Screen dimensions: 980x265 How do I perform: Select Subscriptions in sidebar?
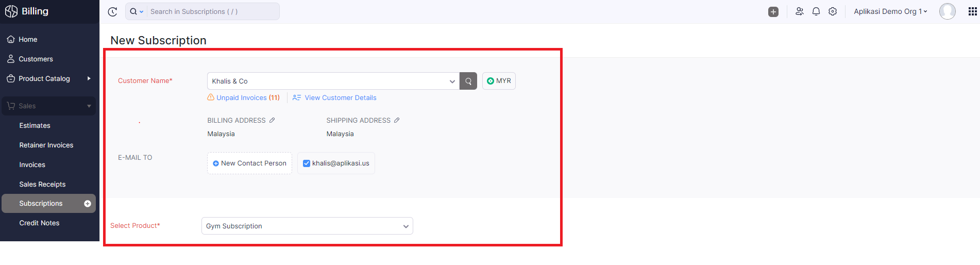point(48,204)
